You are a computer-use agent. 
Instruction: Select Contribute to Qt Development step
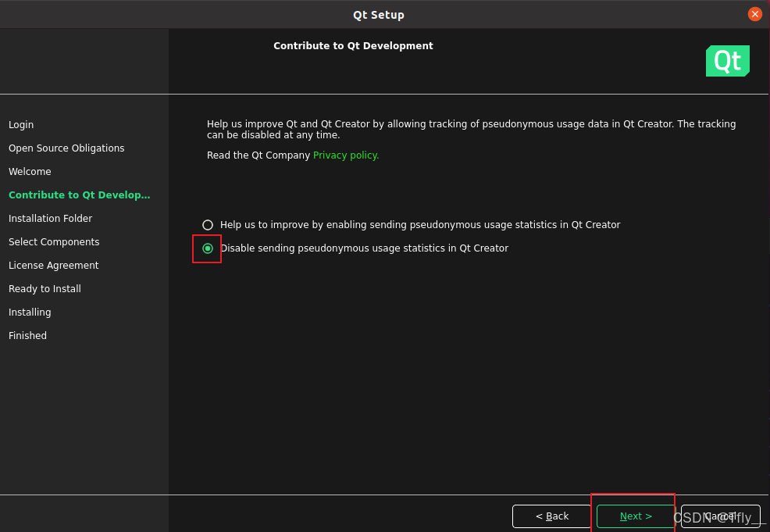point(80,195)
